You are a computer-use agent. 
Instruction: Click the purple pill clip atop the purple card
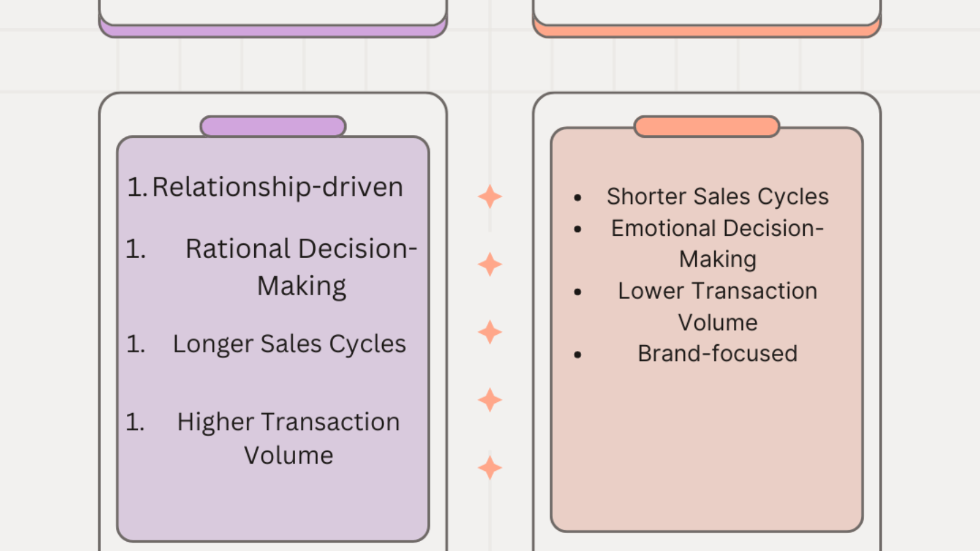click(273, 126)
